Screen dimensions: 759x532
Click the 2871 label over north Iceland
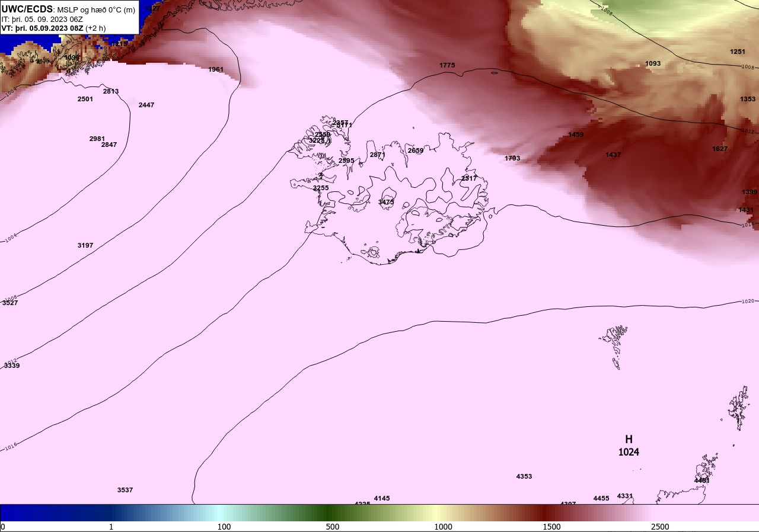378,155
